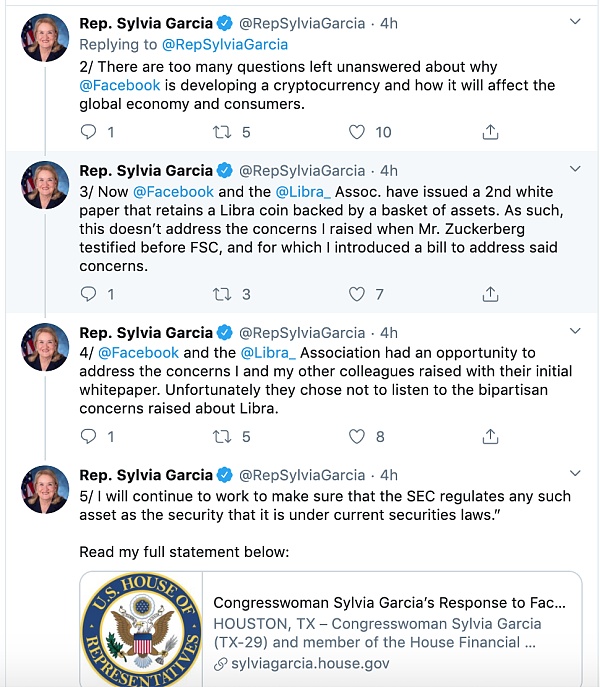Image resolution: width=600 pixels, height=687 pixels.
Task: Open the chevron menu on 4/ tweet
Action: coord(574,331)
